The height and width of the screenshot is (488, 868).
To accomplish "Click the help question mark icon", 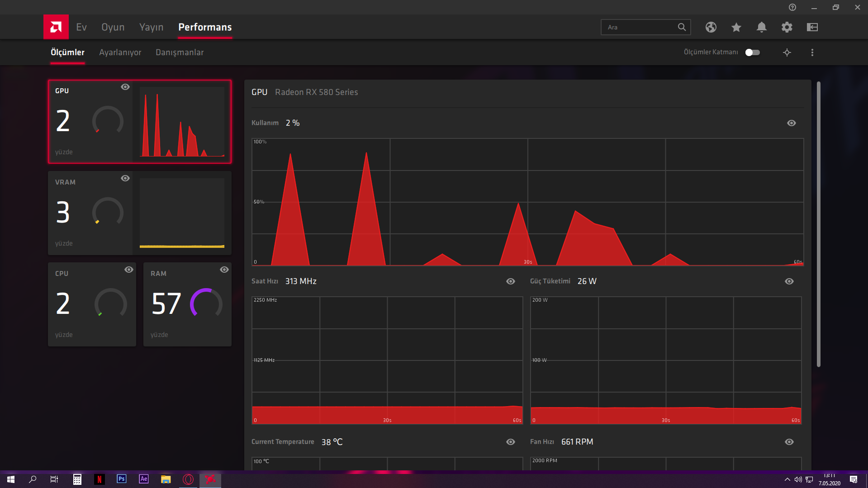I will point(792,7).
